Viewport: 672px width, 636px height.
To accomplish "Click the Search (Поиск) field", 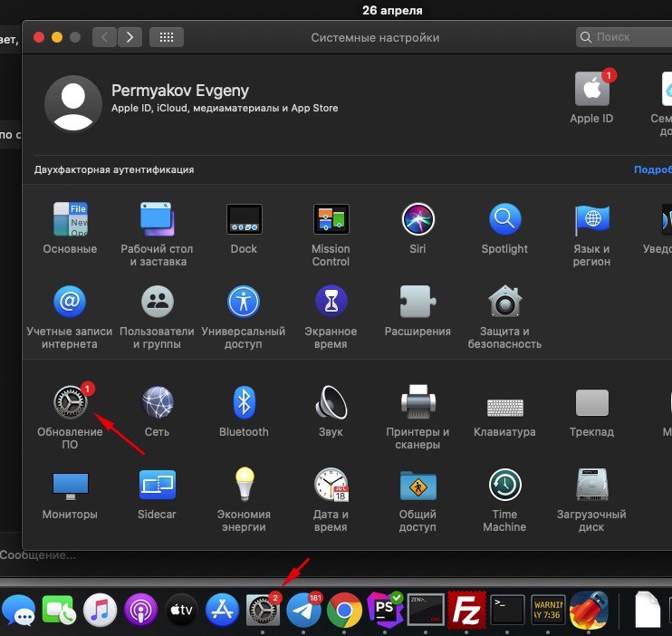I will (625, 37).
